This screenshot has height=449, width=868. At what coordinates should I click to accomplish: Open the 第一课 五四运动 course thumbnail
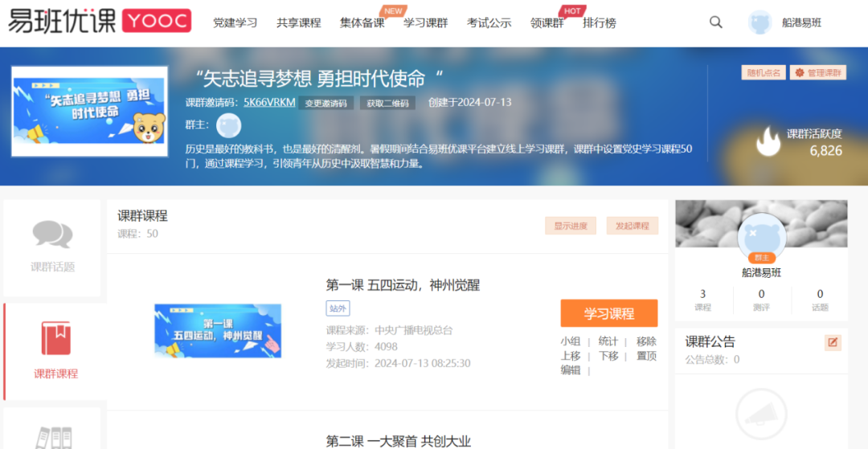(x=218, y=330)
